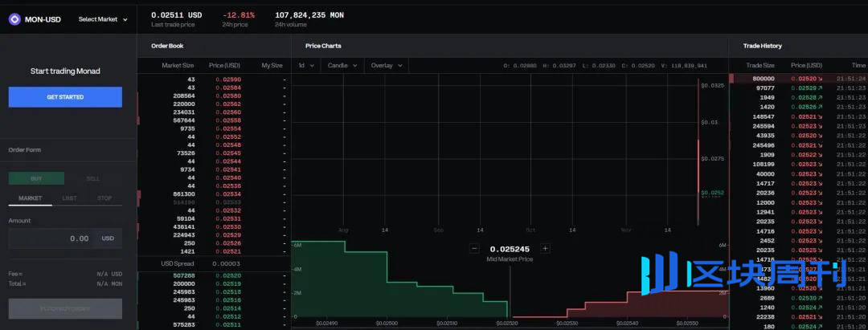Image resolution: width=868 pixels, height=330 pixels.
Task: Switch to the LIMIT order tab
Action: click(70, 198)
